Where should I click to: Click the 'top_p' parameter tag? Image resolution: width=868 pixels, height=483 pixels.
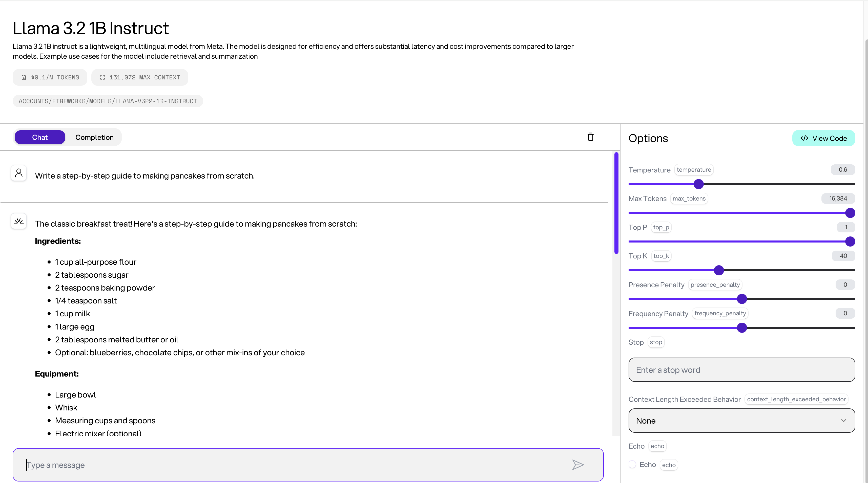661,227
